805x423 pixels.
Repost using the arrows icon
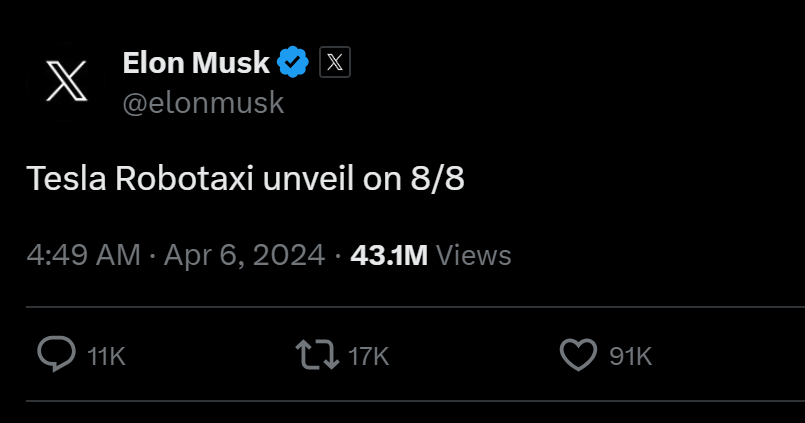(x=316, y=356)
